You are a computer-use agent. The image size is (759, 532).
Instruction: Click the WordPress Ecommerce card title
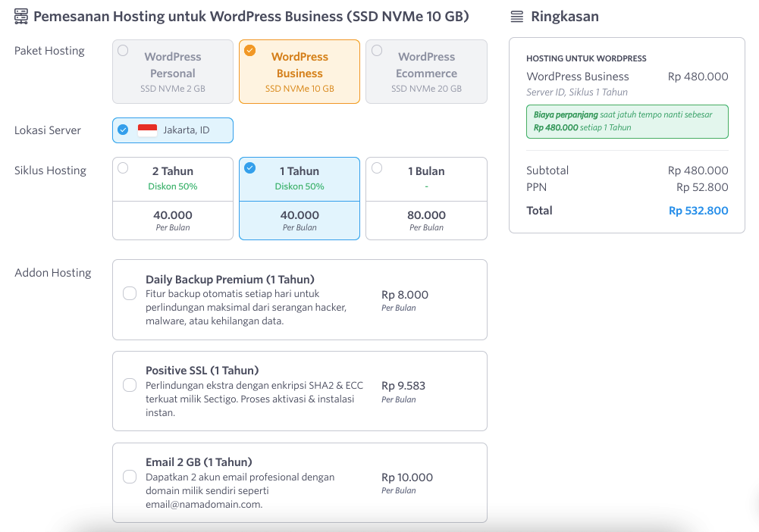click(426, 65)
